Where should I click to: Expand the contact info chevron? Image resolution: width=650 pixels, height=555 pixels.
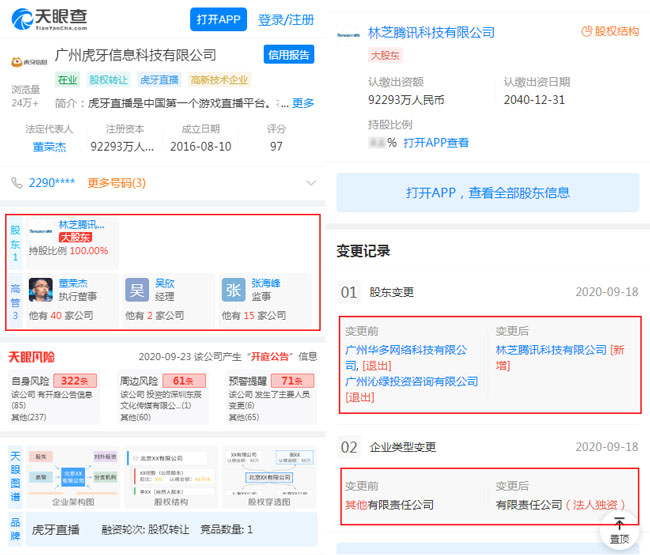311,183
